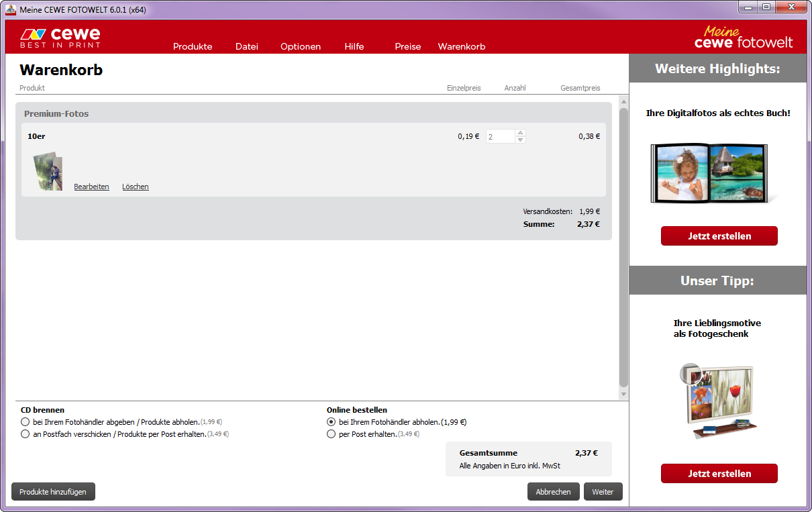
Task: Click the Gesamtsumme 2,37 € value
Action: click(x=587, y=453)
